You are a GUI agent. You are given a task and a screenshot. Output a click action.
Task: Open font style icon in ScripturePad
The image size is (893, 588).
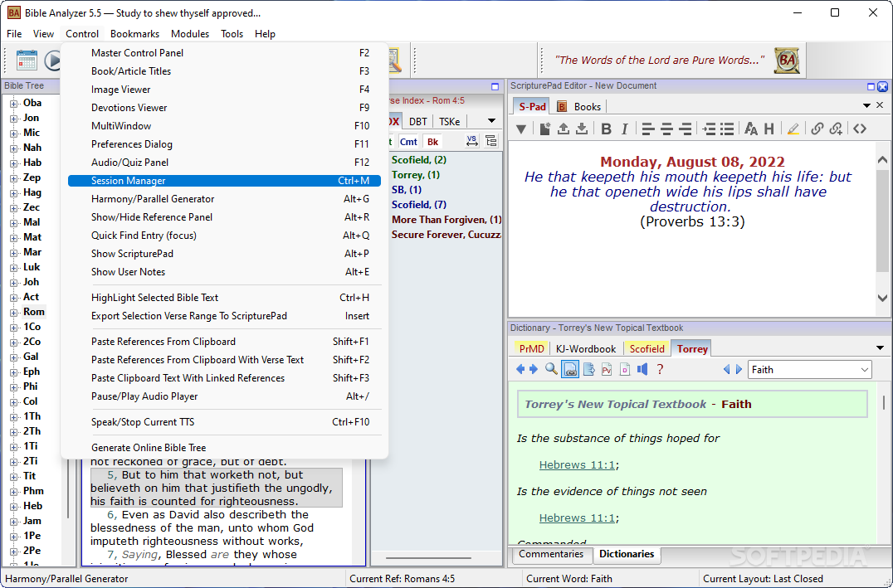(x=750, y=129)
